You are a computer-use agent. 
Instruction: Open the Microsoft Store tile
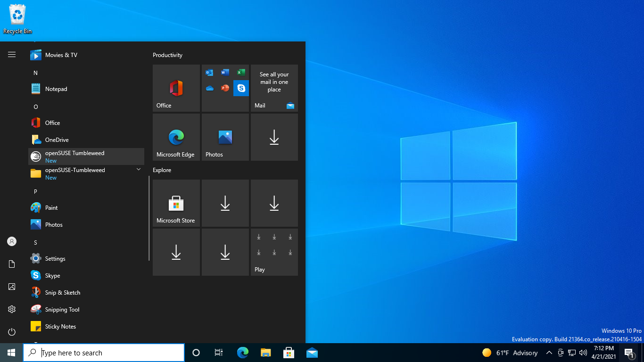176,203
